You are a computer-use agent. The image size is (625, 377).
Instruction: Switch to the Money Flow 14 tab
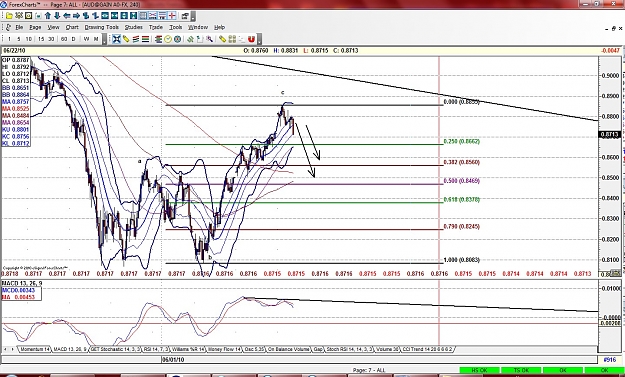pos(224,349)
